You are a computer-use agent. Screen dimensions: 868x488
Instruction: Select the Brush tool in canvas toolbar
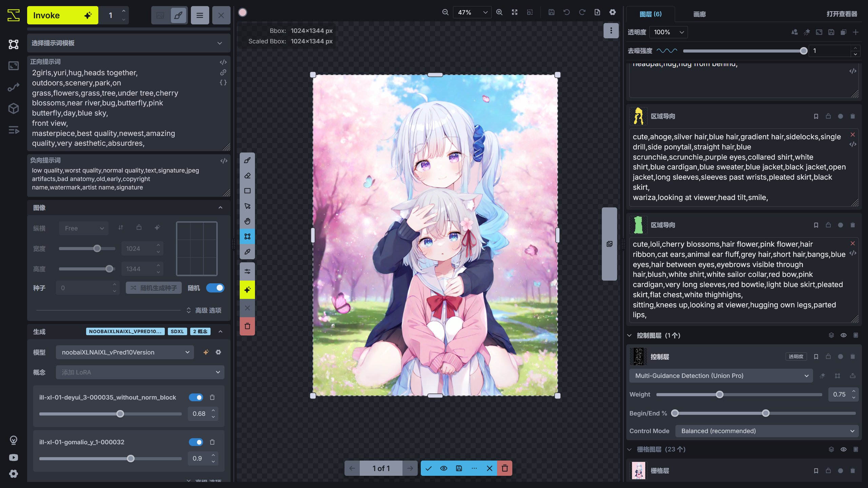coord(247,160)
